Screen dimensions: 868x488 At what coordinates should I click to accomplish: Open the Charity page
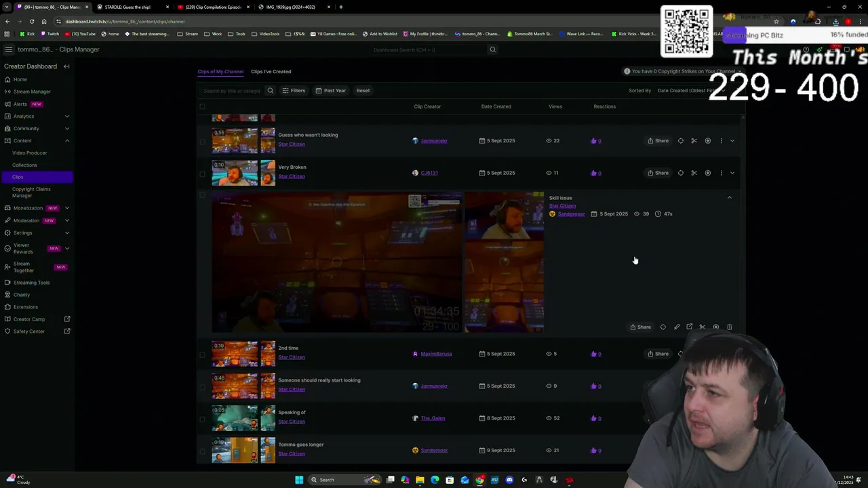tap(22, 295)
